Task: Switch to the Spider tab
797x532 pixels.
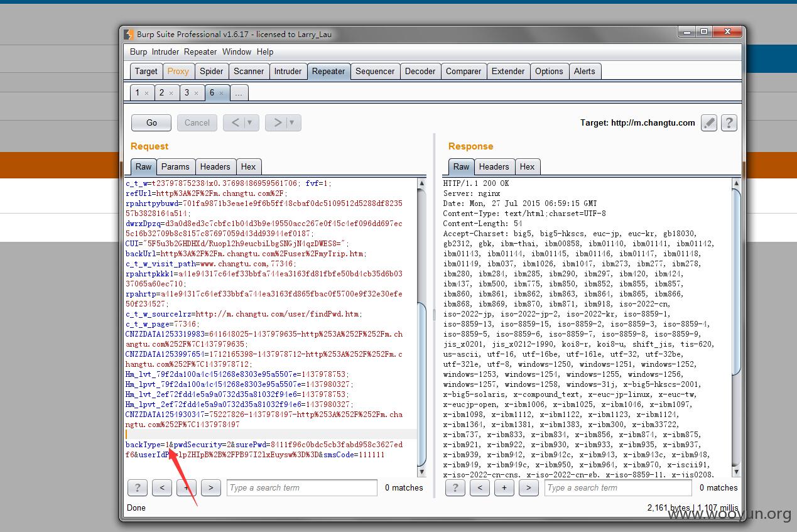Action: tap(212, 72)
